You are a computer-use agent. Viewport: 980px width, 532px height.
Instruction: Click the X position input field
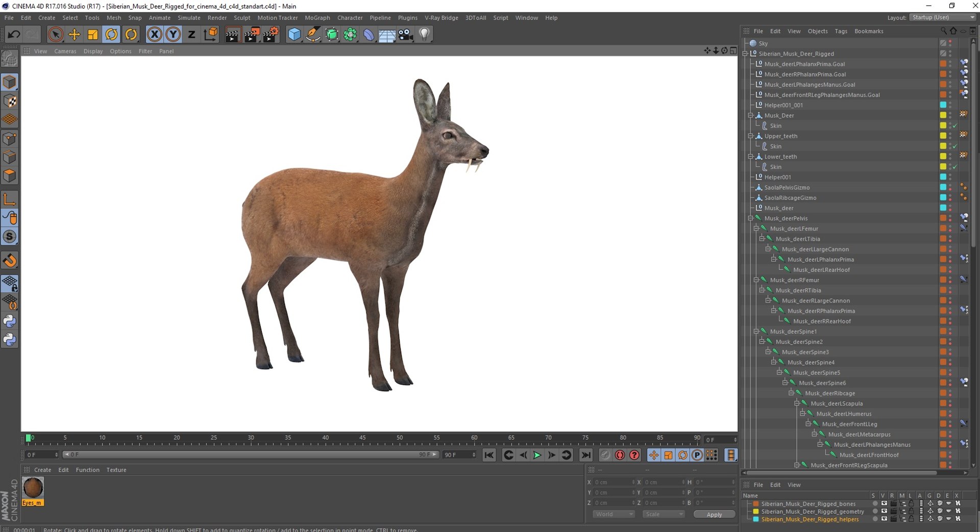pyautogui.click(x=615, y=482)
